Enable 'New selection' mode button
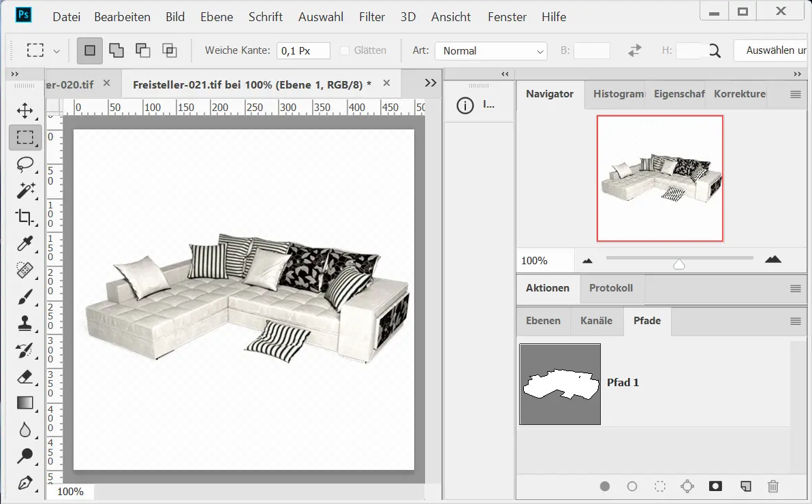Screen dimensions: 812x504 pos(90,50)
